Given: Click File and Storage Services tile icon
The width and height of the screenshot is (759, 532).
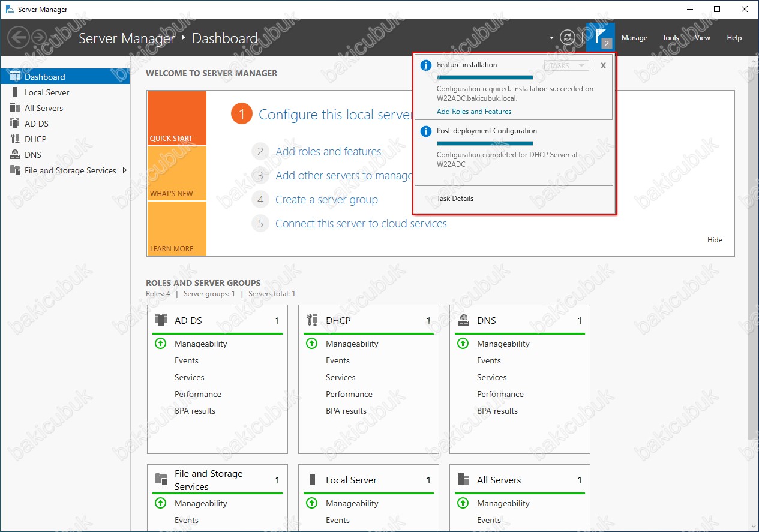Looking at the screenshot, I should (x=161, y=479).
